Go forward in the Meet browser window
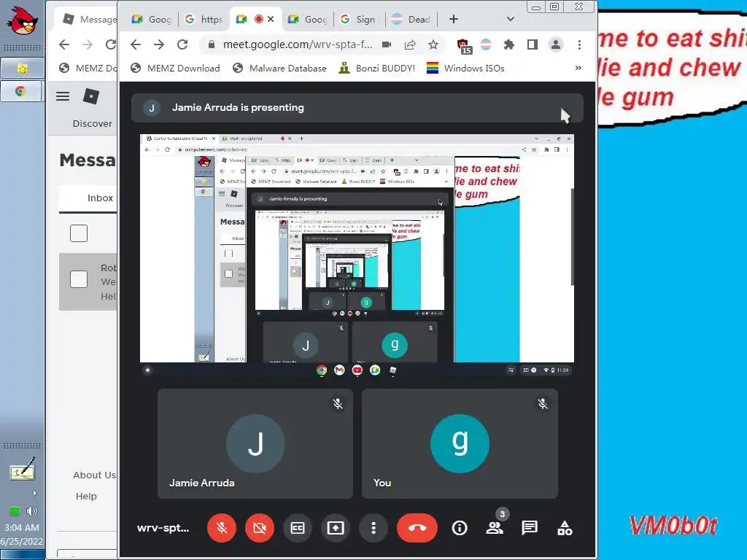 tap(159, 44)
